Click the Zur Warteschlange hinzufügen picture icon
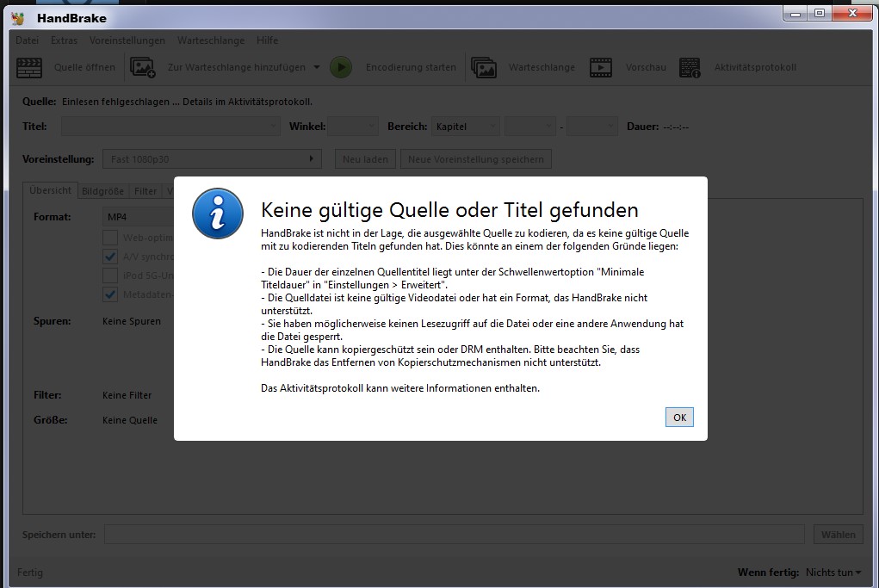Screen dimensions: 879x588 pos(142,67)
